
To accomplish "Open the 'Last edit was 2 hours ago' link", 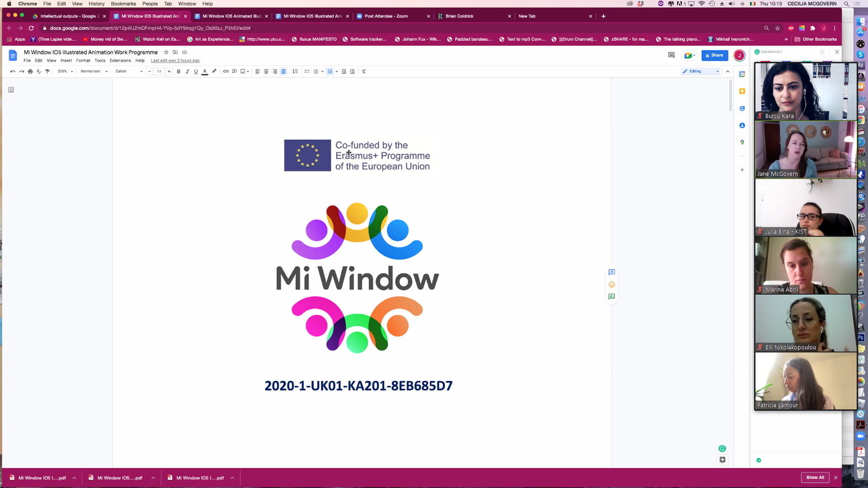I will point(175,61).
